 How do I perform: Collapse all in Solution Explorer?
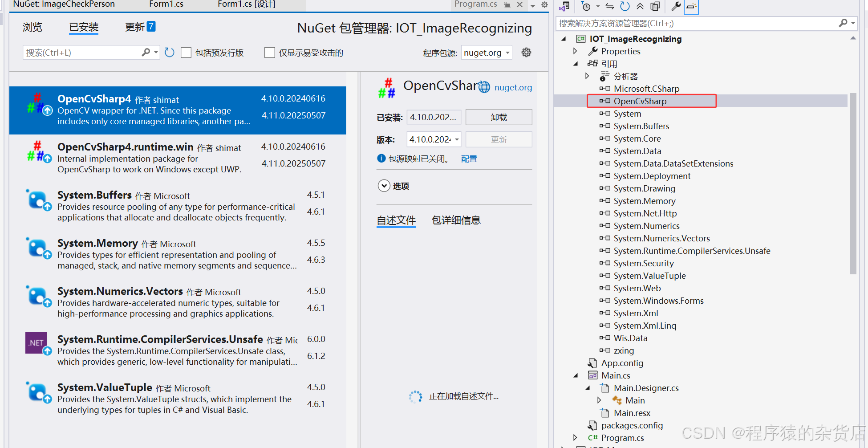click(x=640, y=6)
